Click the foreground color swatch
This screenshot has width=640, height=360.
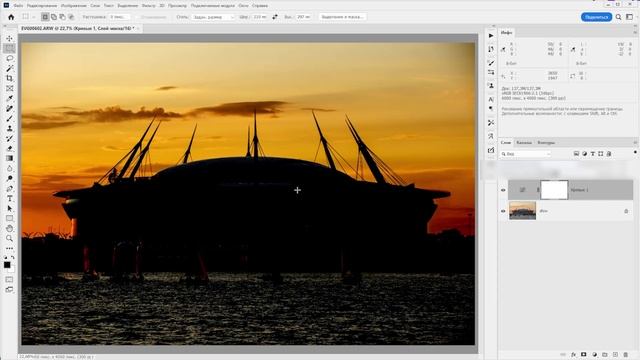click(7, 265)
